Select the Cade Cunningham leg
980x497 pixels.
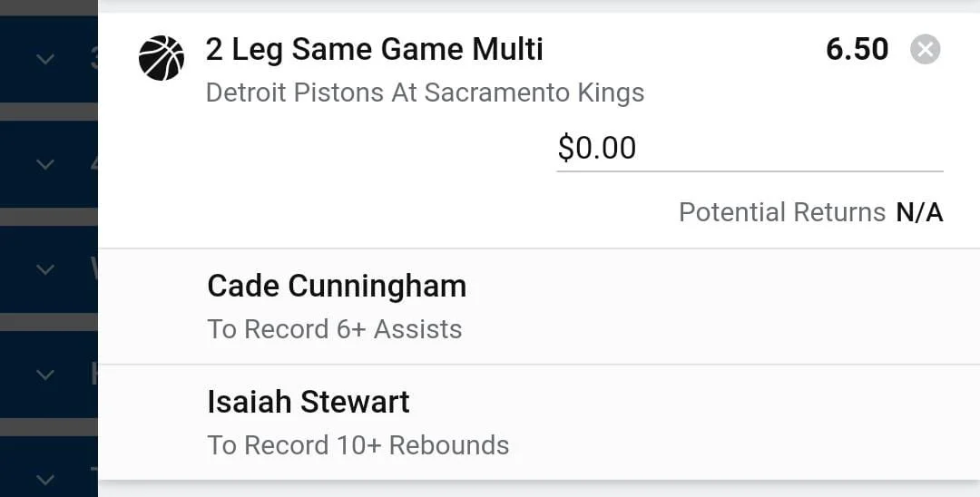pos(337,287)
